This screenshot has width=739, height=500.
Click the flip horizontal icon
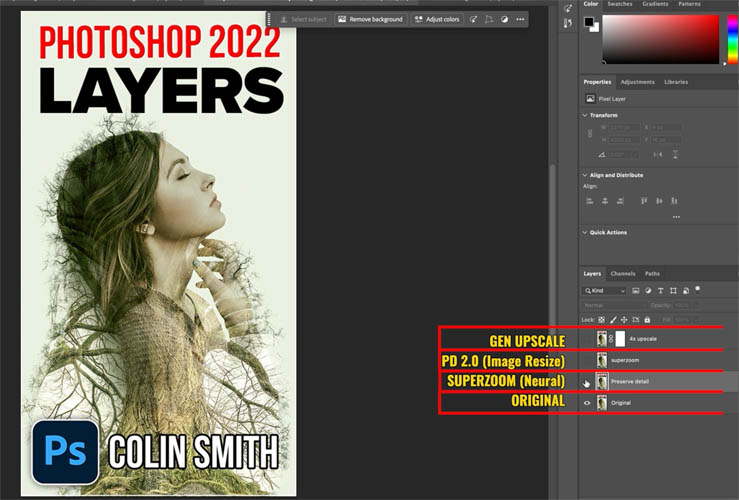click(658, 155)
